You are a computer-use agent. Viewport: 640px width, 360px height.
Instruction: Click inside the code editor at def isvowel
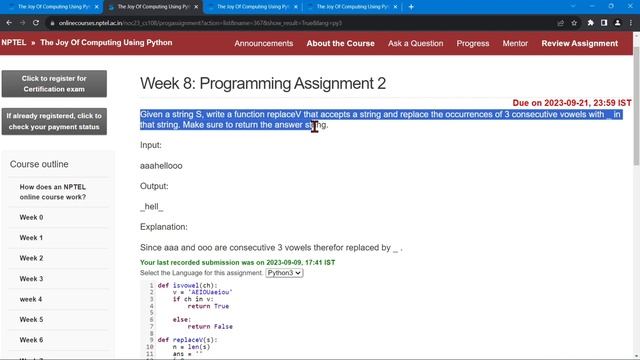point(187,285)
